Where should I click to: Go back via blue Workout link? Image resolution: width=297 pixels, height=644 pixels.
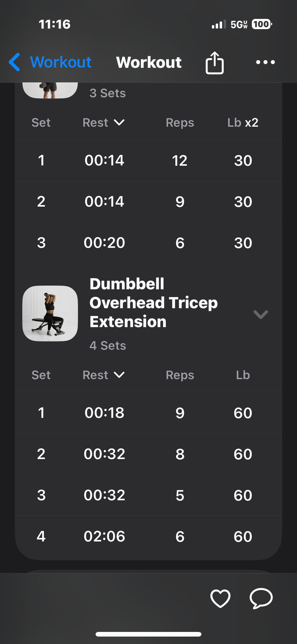click(x=61, y=62)
